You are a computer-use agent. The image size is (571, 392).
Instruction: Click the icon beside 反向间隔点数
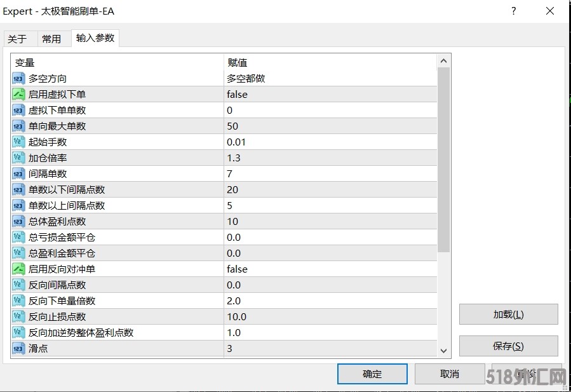pos(18,285)
